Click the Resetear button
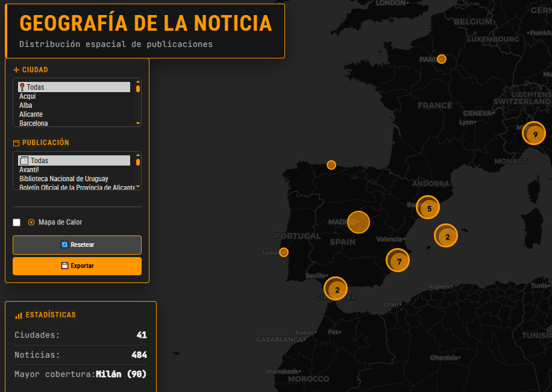The width and height of the screenshot is (552, 392). click(x=77, y=244)
